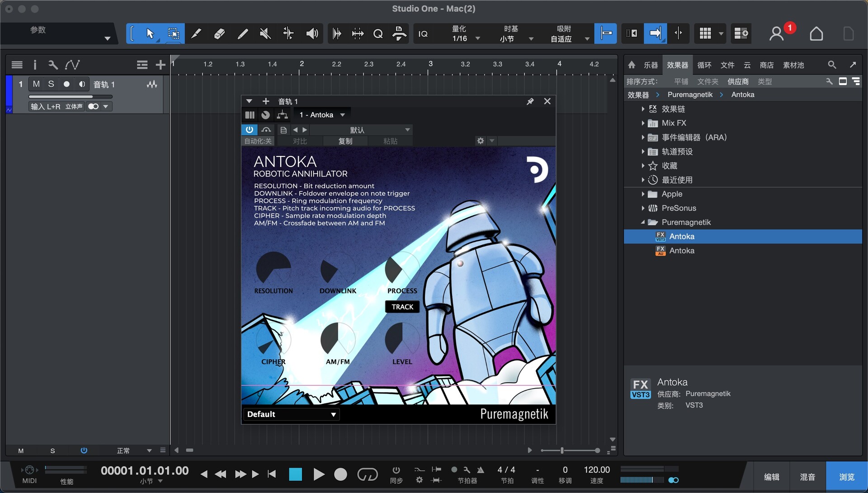This screenshot has width=868, height=493.
Task: Toggle autoscroll arrow button in toolbar
Action: pyautogui.click(x=655, y=33)
